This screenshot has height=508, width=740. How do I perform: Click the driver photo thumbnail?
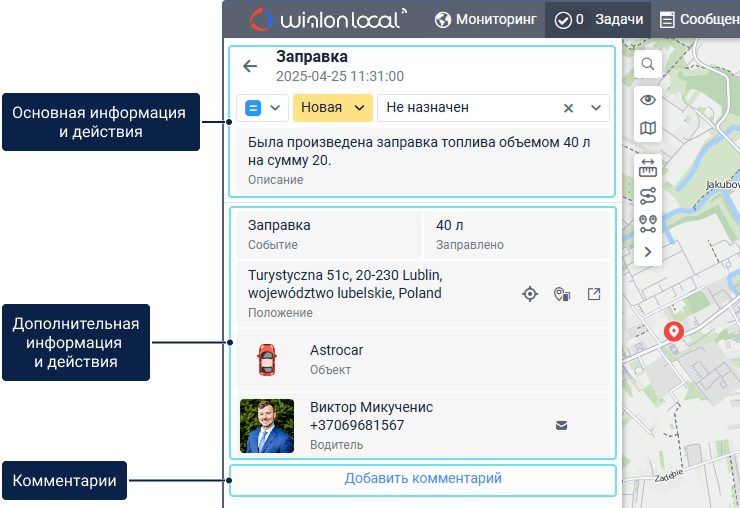click(x=267, y=426)
